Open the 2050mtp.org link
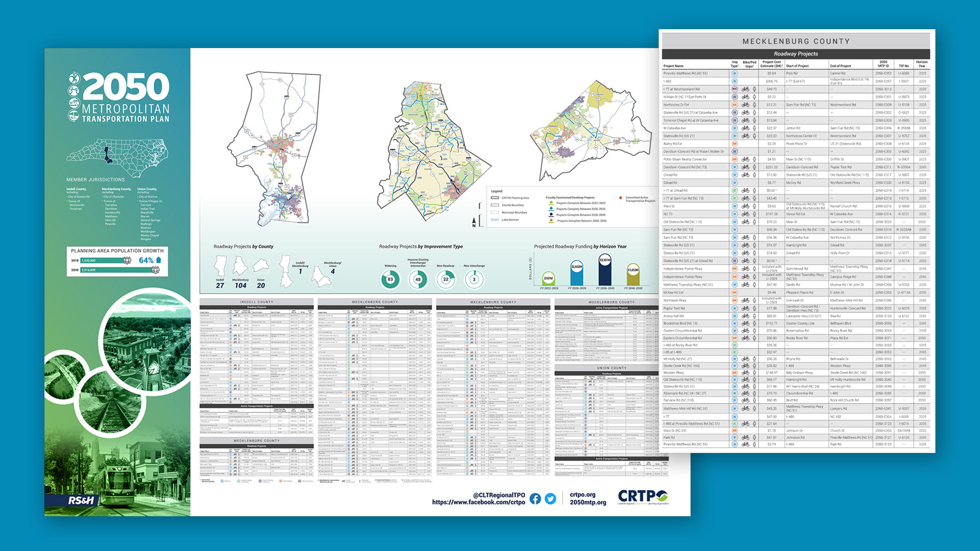Viewport: 980px width, 551px height. [588, 503]
